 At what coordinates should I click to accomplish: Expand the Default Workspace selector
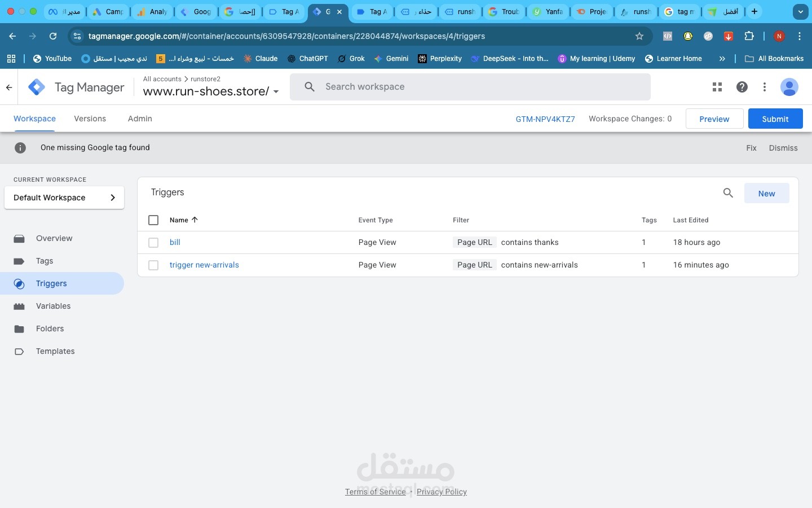click(64, 198)
